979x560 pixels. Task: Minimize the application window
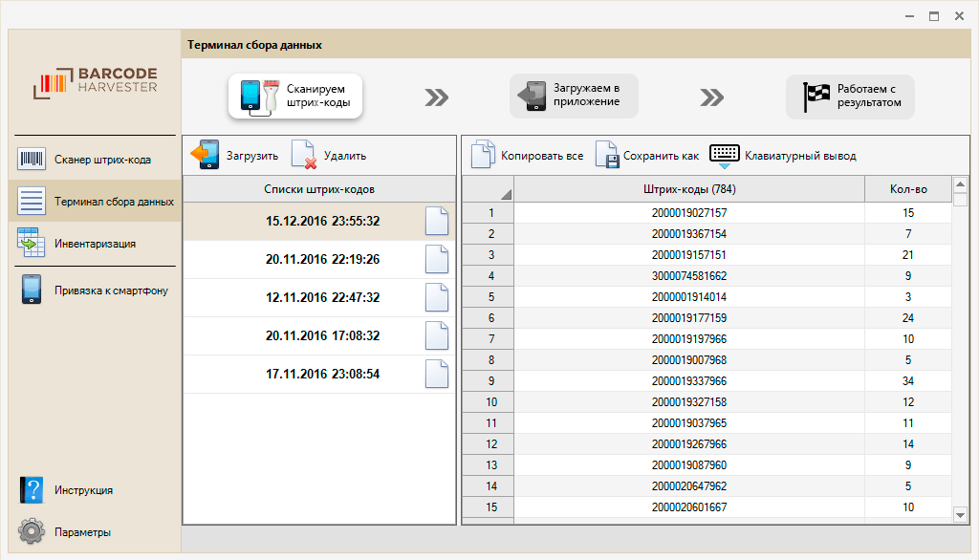point(909,16)
